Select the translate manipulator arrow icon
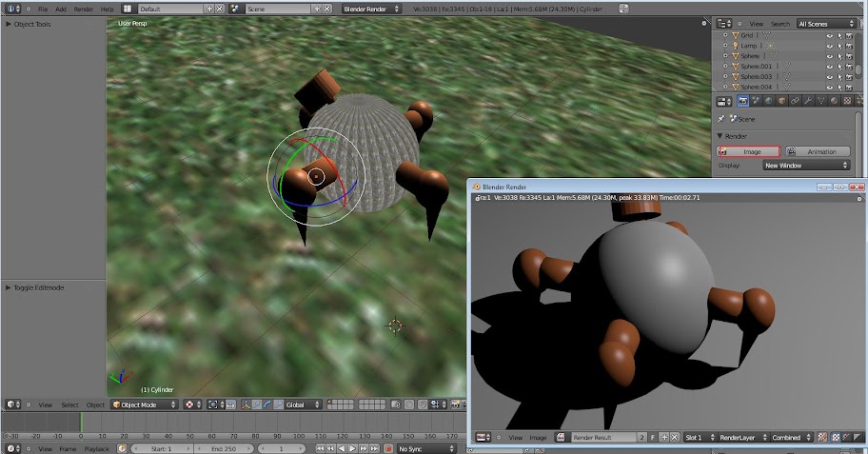The width and height of the screenshot is (868, 454). [x=257, y=405]
